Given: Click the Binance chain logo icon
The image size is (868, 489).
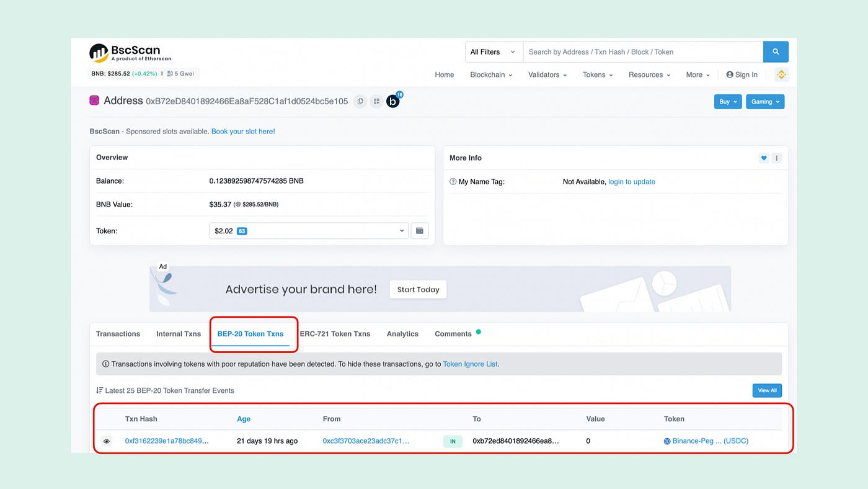Looking at the screenshot, I should point(781,74).
